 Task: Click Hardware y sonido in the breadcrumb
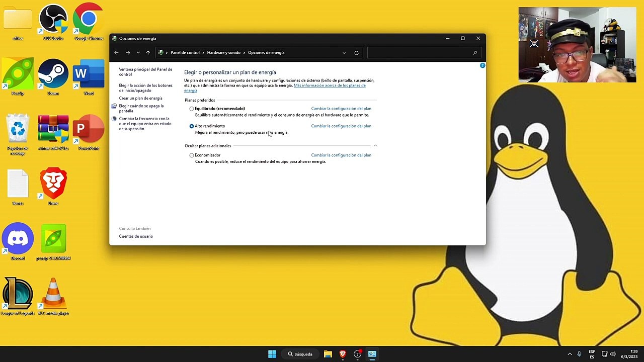(x=224, y=53)
